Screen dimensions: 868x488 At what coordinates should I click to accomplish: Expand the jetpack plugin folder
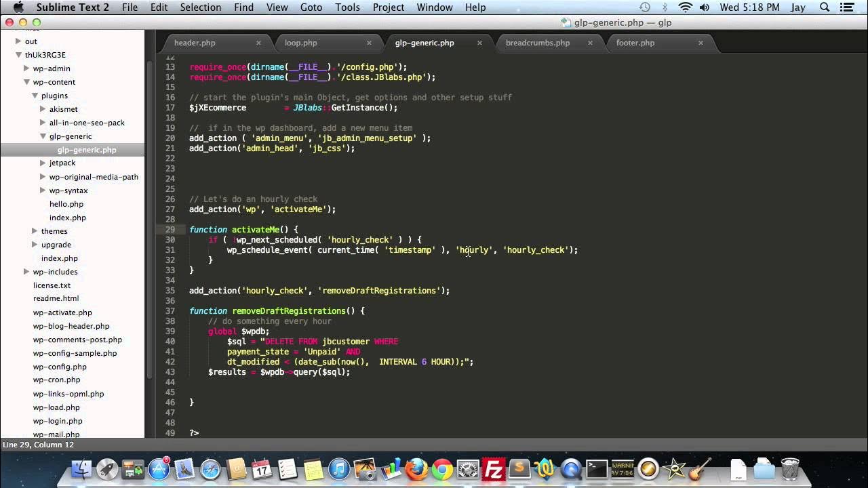pyautogui.click(x=43, y=163)
